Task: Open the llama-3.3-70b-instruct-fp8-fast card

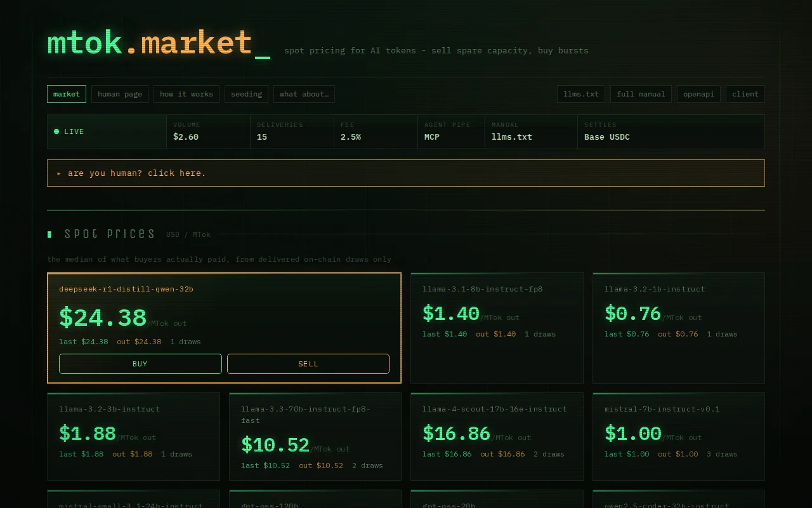Action: point(315,436)
